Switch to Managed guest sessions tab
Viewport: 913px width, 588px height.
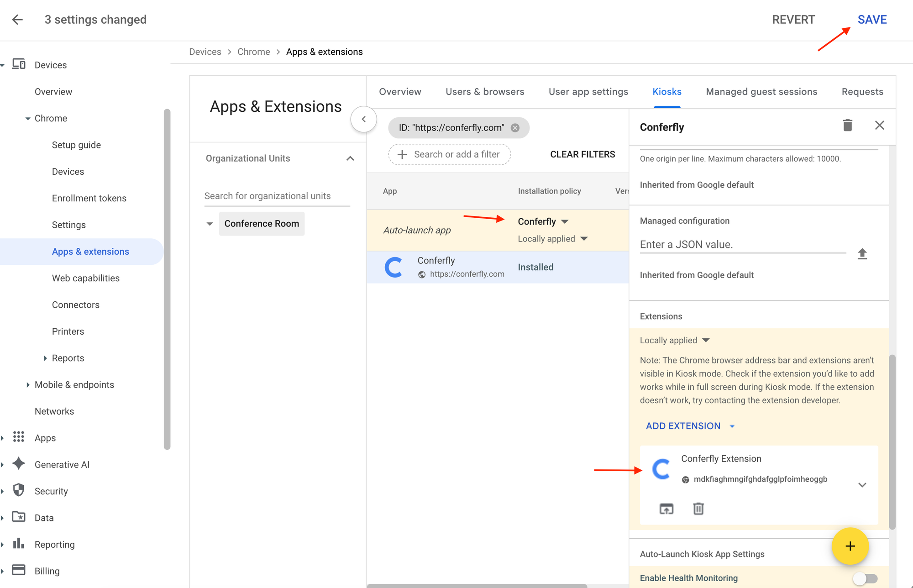click(x=761, y=92)
